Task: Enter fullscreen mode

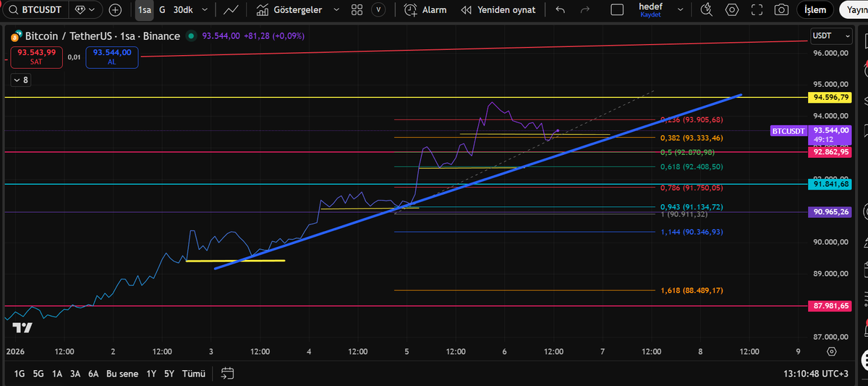Action: click(757, 10)
